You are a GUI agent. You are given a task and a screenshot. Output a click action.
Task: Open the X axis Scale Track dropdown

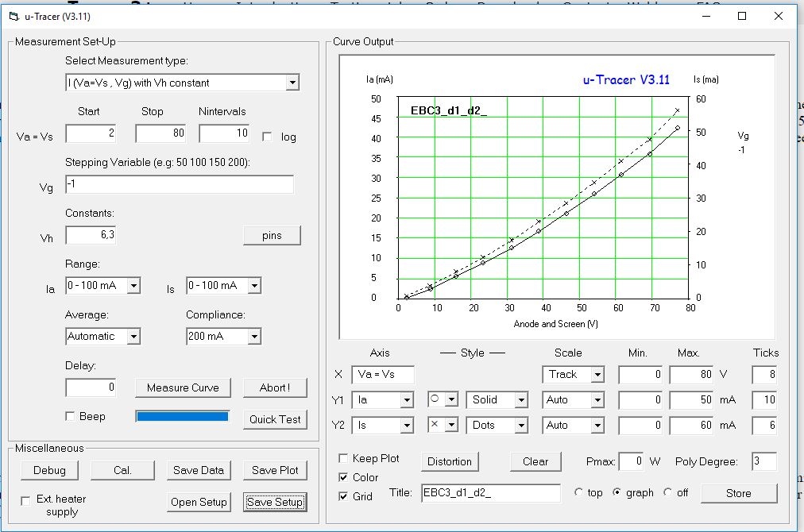[x=597, y=375]
